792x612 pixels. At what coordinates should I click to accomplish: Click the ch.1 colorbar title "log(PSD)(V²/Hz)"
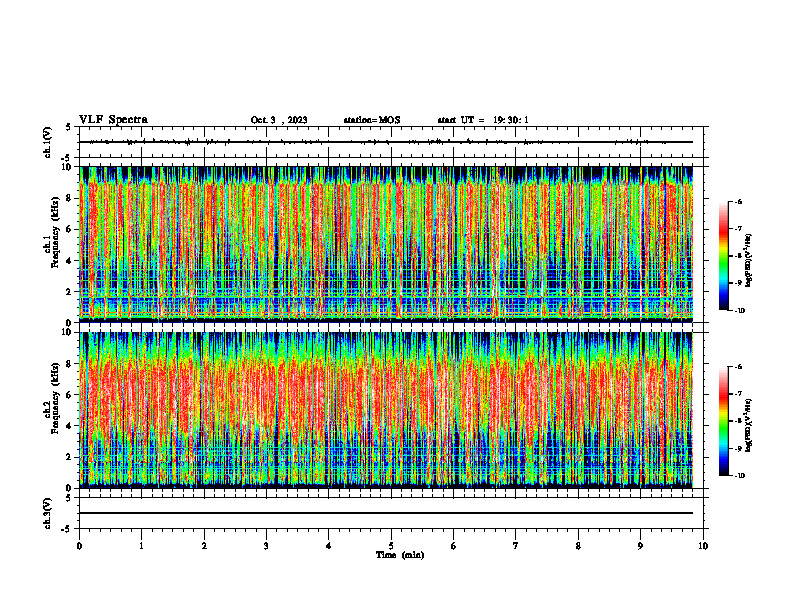click(x=749, y=261)
